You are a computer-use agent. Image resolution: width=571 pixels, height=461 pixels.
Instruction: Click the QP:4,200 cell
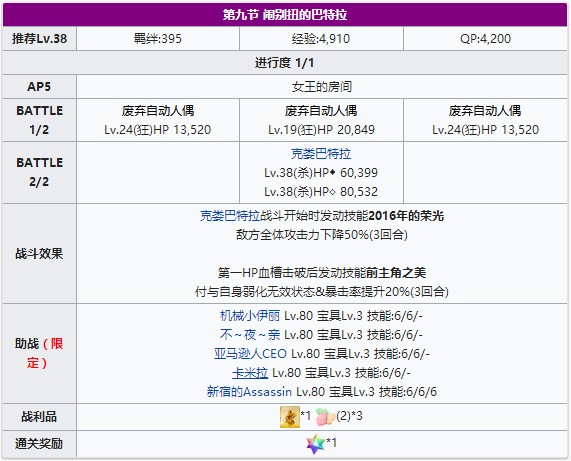(x=485, y=39)
